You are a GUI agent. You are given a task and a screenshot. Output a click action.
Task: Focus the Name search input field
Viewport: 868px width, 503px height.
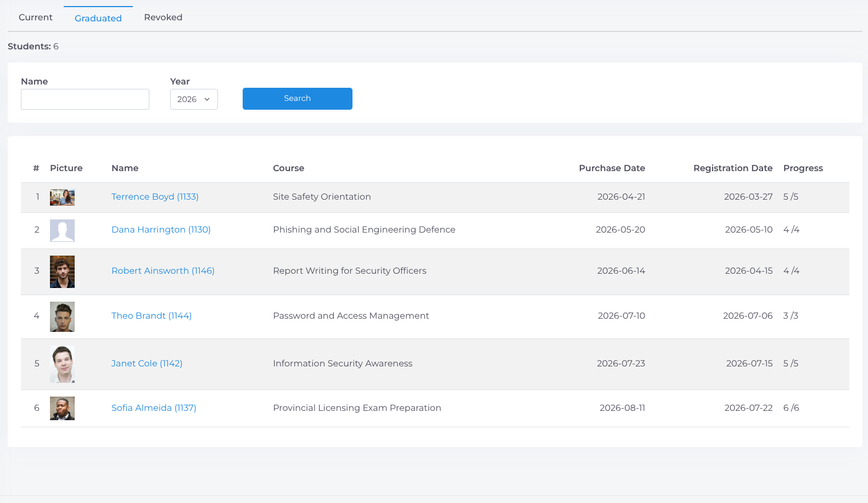click(85, 99)
